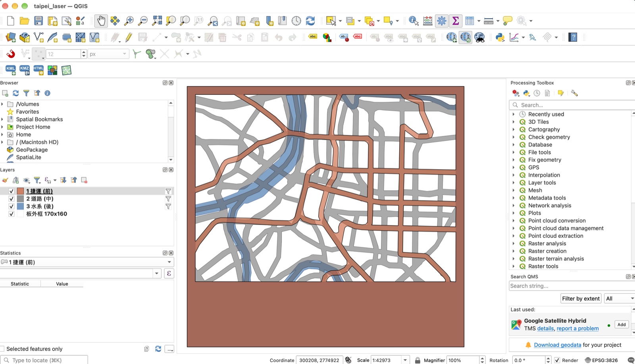This screenshot has width=635, height=364.
Task: Filter legend in the Layers panel
Action: 37,180
